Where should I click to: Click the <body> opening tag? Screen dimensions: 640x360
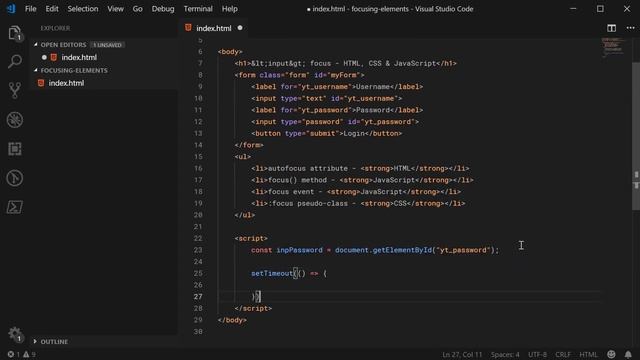pyautogui.click(x=230, y=52)
